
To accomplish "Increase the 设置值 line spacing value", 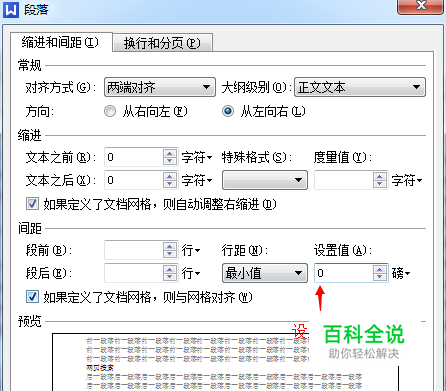I will click(380, 269).
